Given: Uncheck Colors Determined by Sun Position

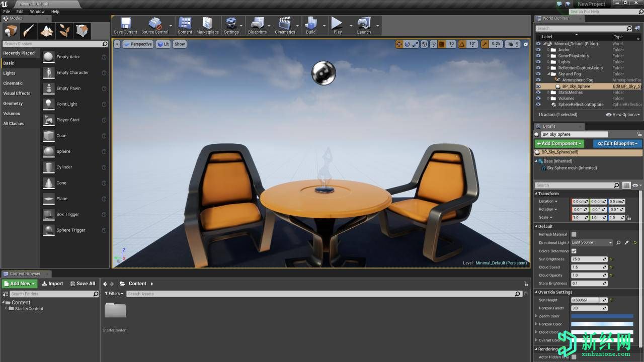Looking at the screenshot, I should [574, 251].
